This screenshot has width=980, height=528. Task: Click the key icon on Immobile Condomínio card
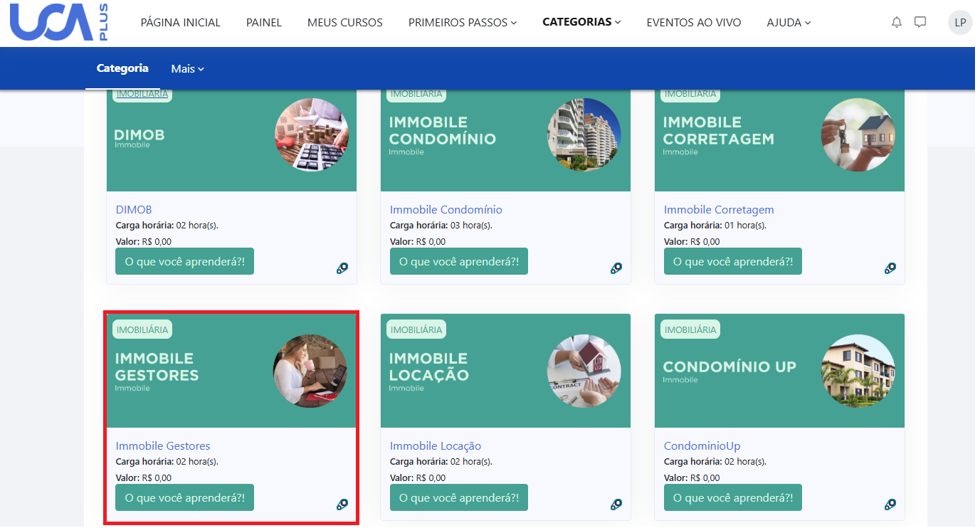coord(616,268)
